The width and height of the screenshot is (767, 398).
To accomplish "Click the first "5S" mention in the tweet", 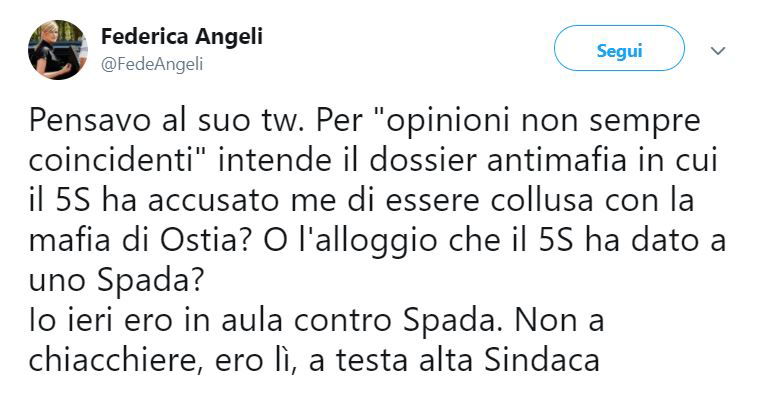I will 73,200.
